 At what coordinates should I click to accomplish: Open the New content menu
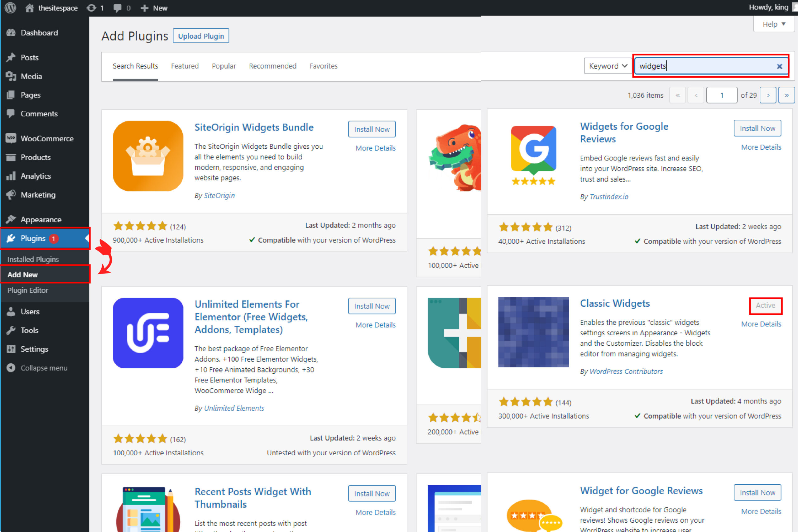click(x=154, y=7)
